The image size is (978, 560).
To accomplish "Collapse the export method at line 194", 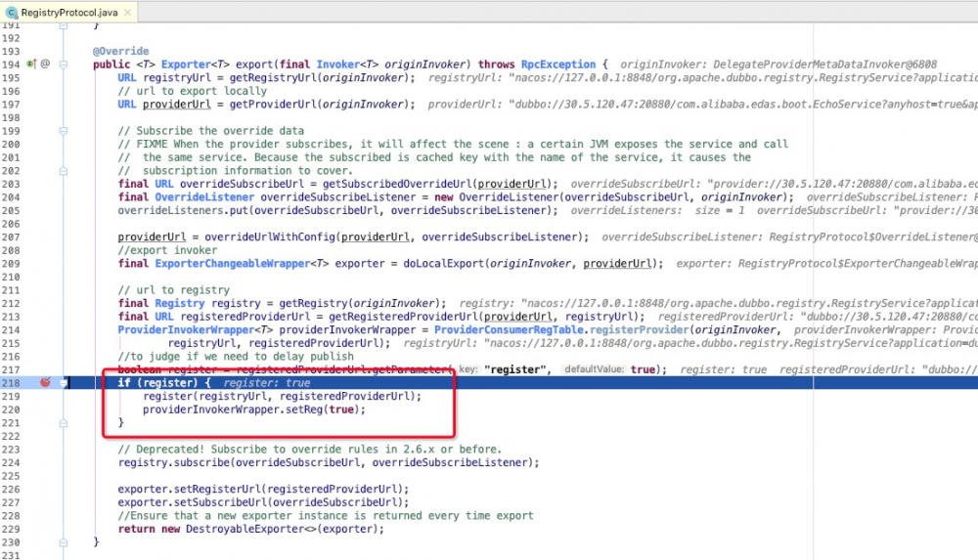I will click(63, 65).
